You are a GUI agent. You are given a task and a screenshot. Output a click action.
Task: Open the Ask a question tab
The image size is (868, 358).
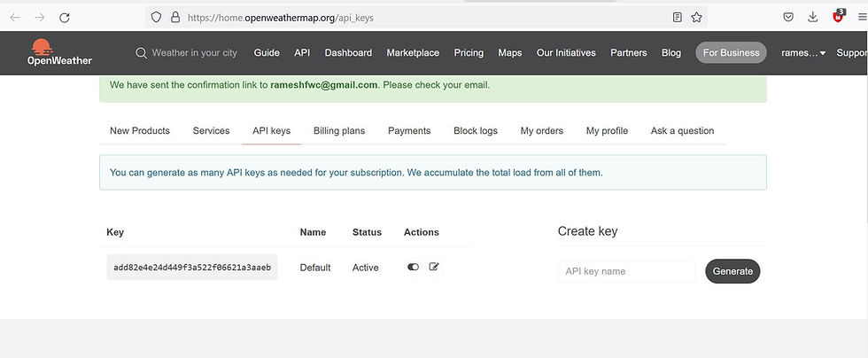pyautogui.click(x=683, y=131)
